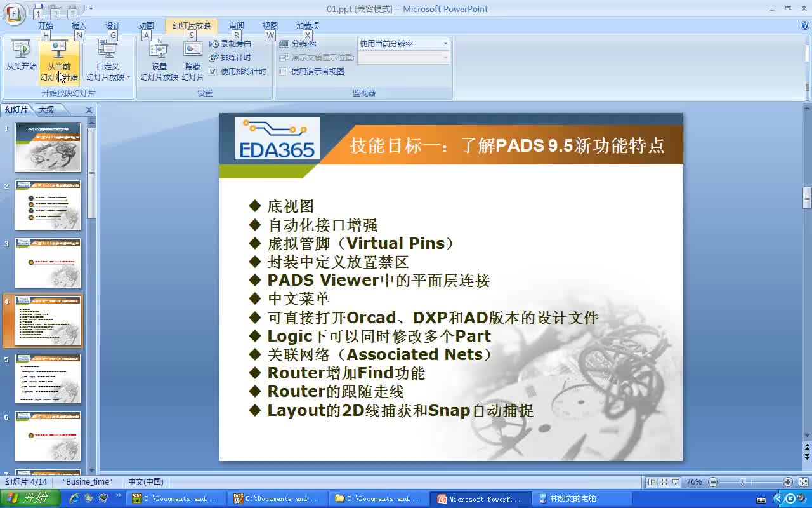This screenshot has width=812, height=508.
Task: Open PowerPoint help question mark icon
Action: [x=804, y=26]
